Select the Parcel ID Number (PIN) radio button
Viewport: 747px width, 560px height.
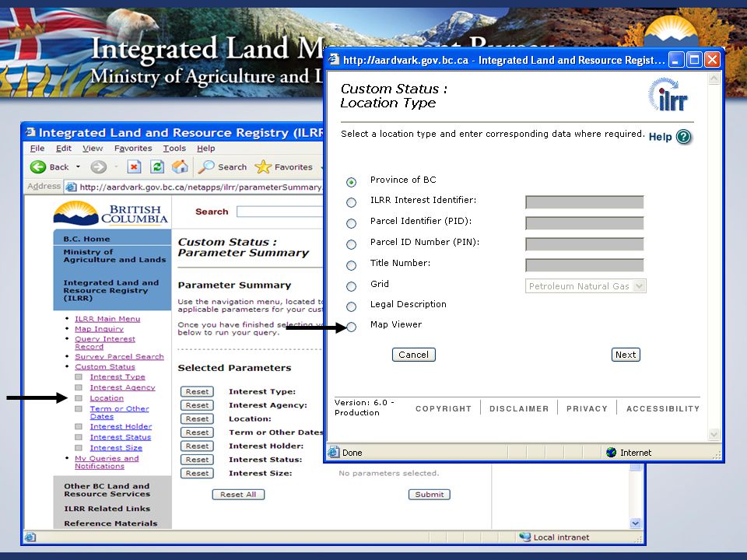coord(351,244)
